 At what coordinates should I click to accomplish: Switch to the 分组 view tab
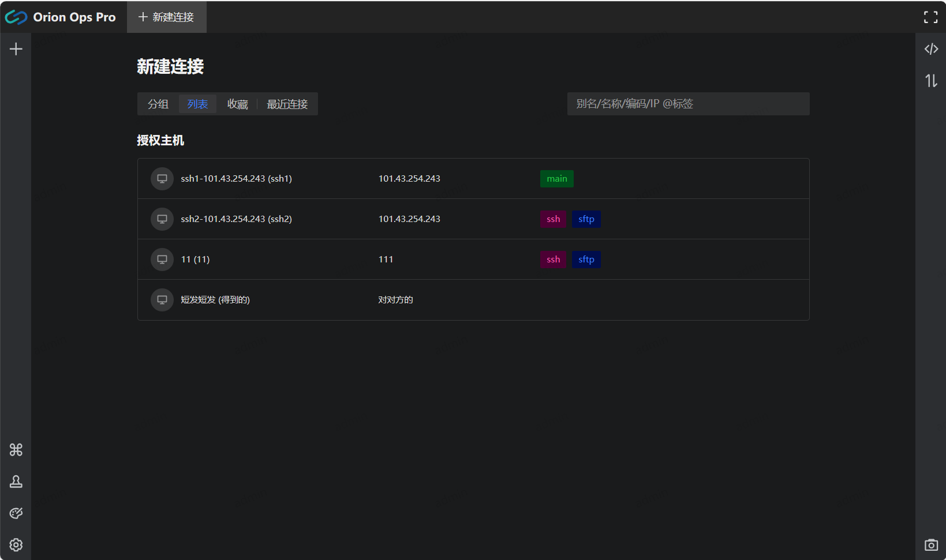(x=158, y=104)
